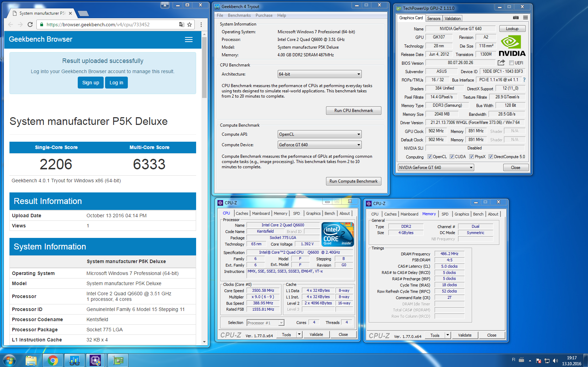Open the Compute API OpenCL dropdown
The width and height of the screenshot is (588, 367).
coord(319,134)
